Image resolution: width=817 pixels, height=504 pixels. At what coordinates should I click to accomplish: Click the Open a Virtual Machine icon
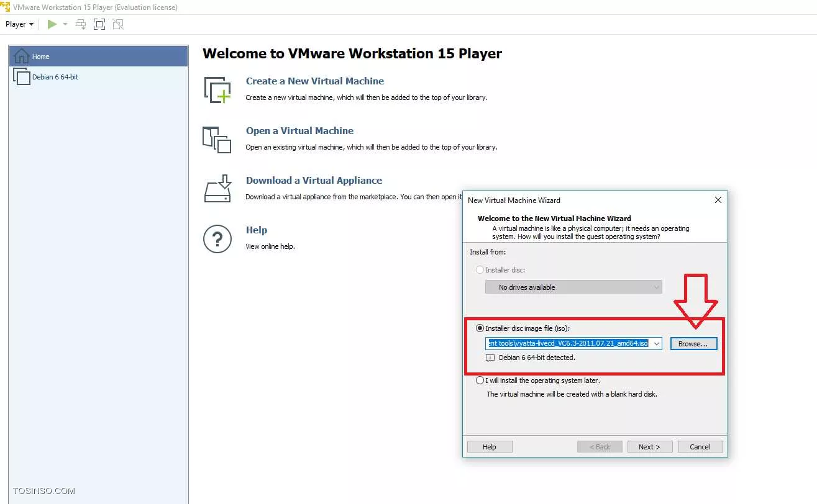[x=217, y=140]
